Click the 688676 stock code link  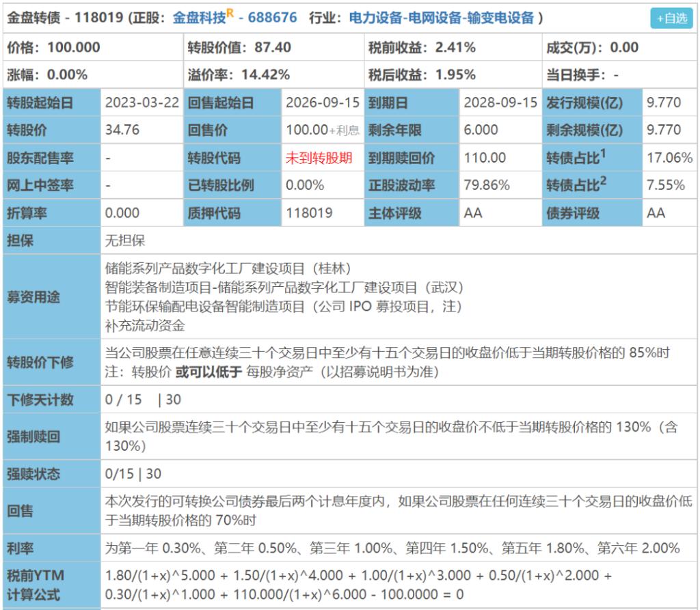(272, 18)
